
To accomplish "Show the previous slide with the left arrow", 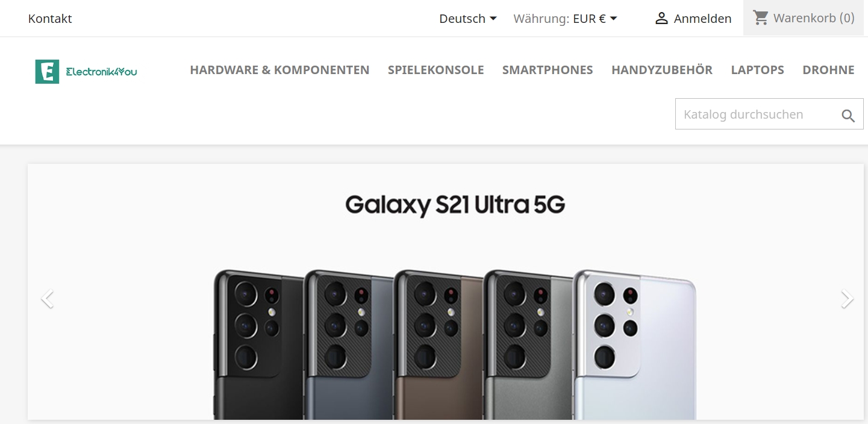I will pos(47,299).
